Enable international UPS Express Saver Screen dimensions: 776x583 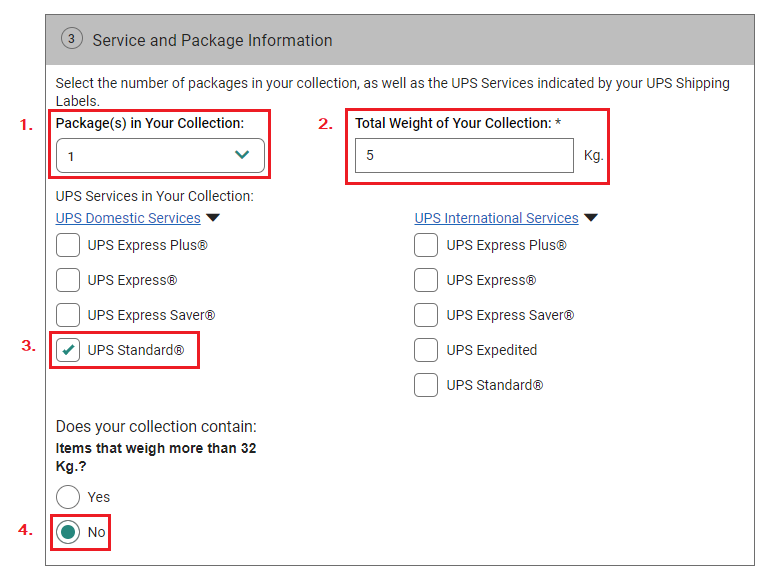(426, 315)
